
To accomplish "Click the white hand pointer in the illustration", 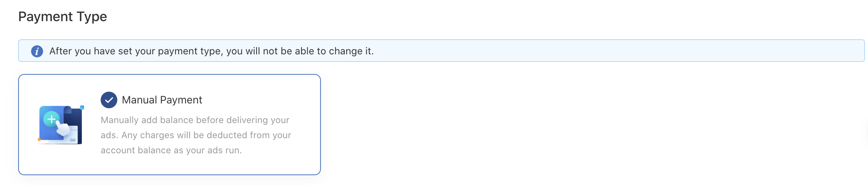I will click(63, 128).
